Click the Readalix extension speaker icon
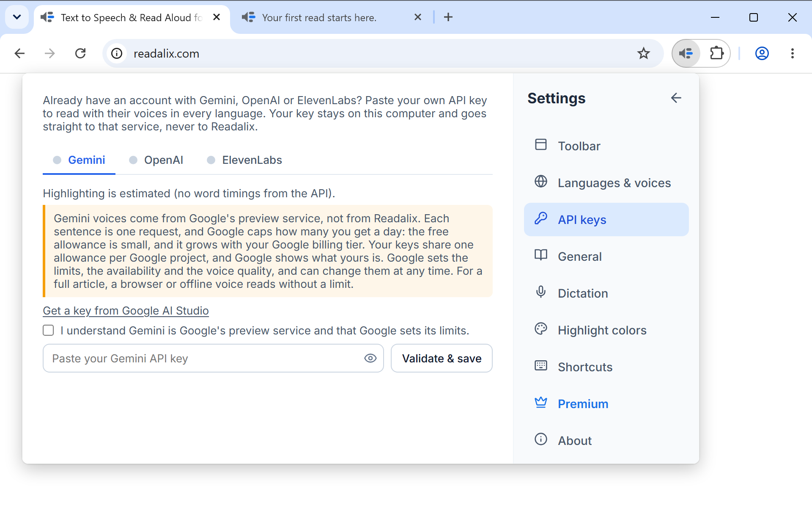The image size is (812, 508). 686,53
